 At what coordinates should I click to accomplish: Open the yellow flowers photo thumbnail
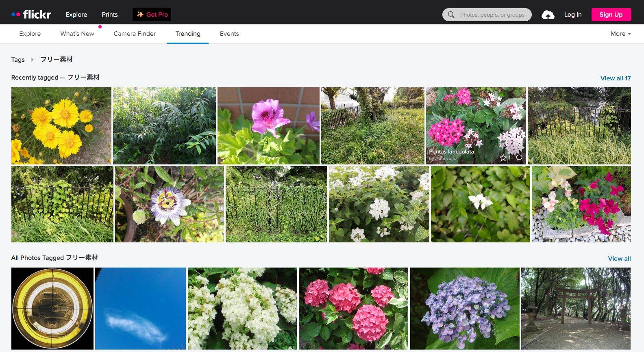61,125
